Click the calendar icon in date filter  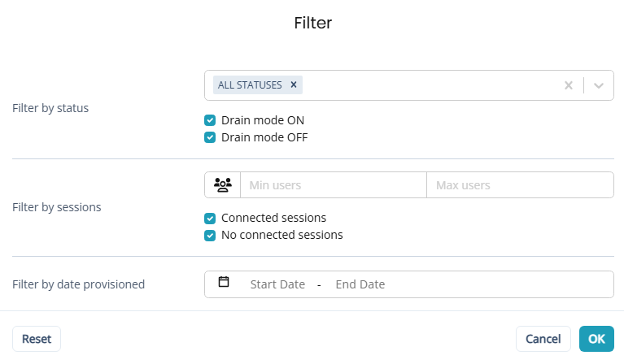pos(224,283)
